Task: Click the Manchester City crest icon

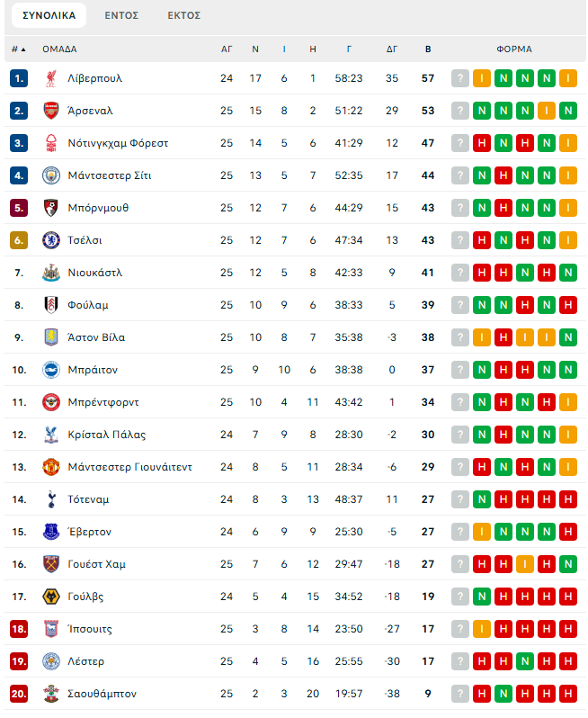Action: point(50,175)
